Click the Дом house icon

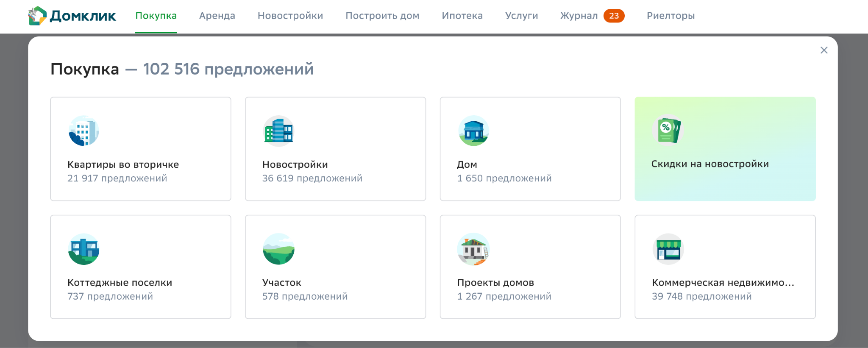(473, 131)
